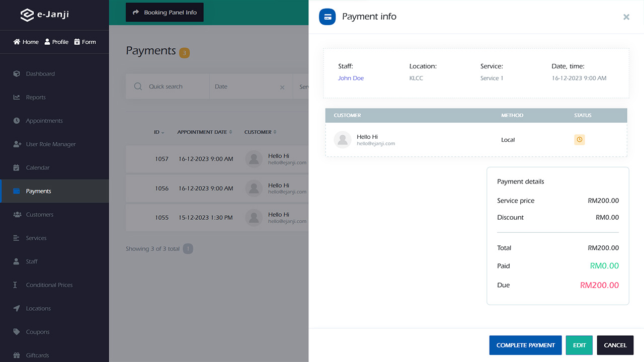
Task: Click the Payments count badge 3
Action: (185, 53)
